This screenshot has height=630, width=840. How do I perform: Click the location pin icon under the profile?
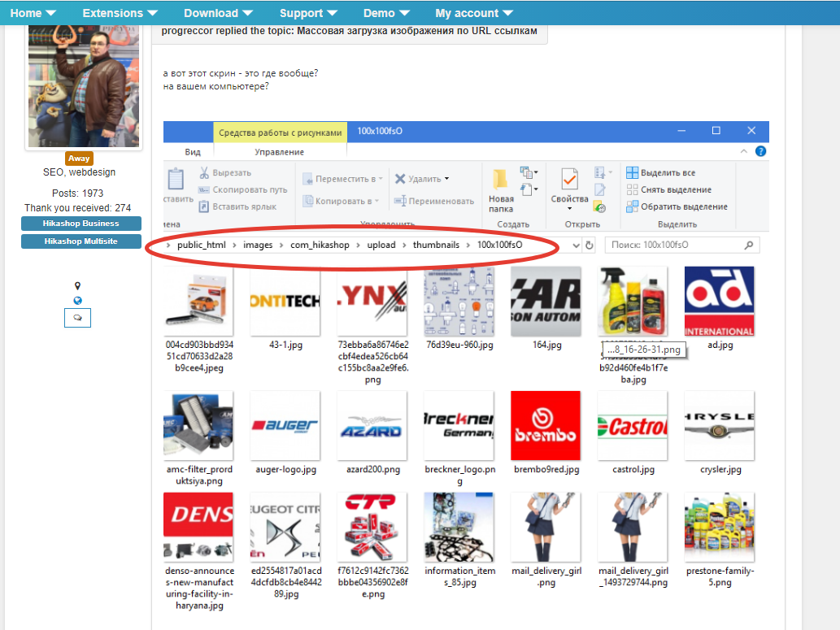[x=78, y=285]
